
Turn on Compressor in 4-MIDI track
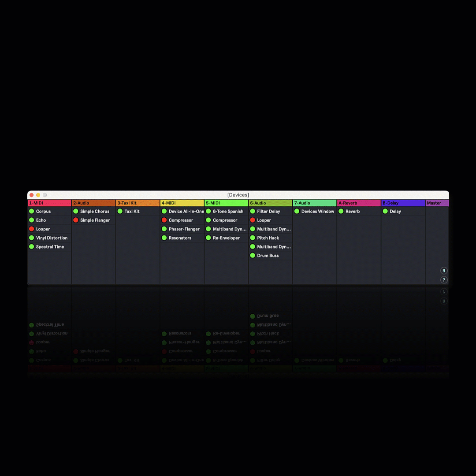click(164, 220)
